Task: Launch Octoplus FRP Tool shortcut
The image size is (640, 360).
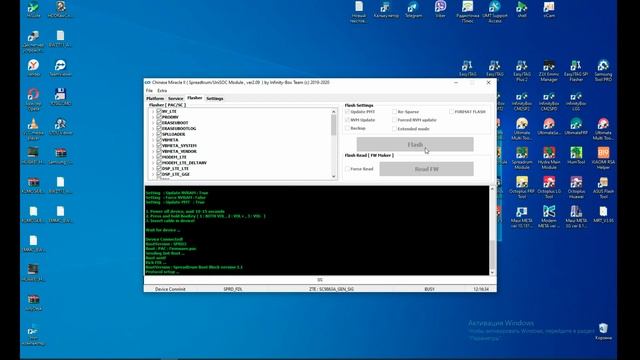Action: [522, 188]
